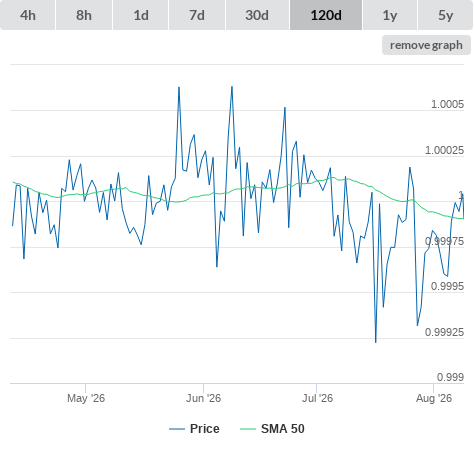
Task: Choose the 7d time range
Action: (x=197, y=15)
